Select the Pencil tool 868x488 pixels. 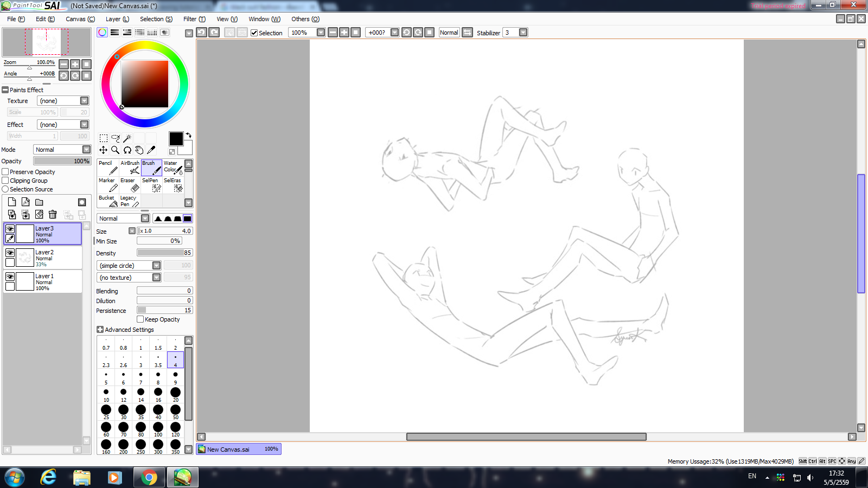pyautogui.click(x=108, y=168)
